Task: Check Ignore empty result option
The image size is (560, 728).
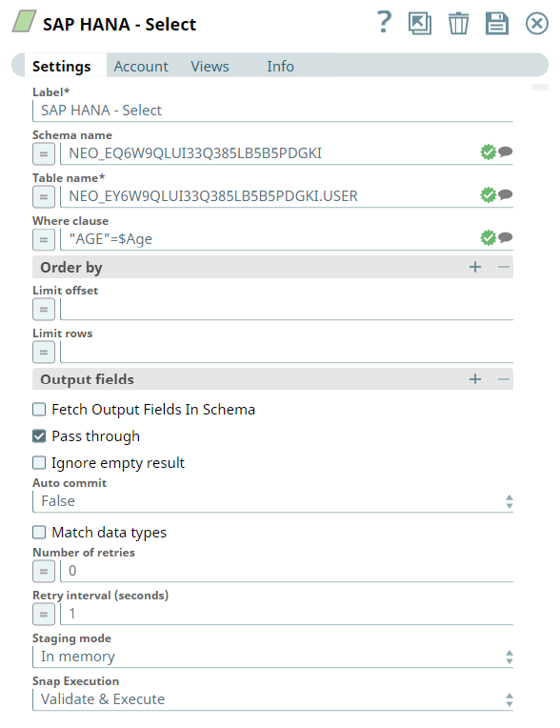Action: [x=39, y=462]
